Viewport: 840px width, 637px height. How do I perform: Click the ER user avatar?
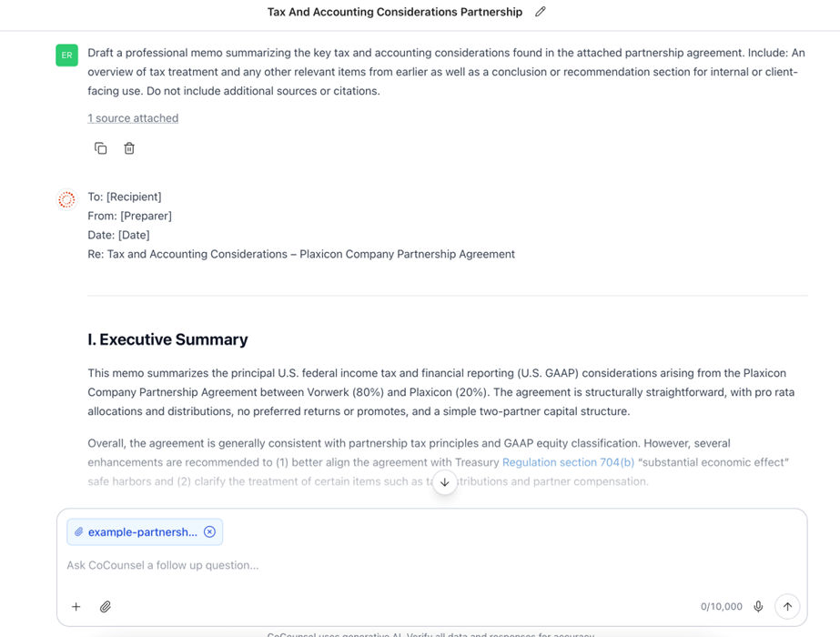click(x=66, y=56)
